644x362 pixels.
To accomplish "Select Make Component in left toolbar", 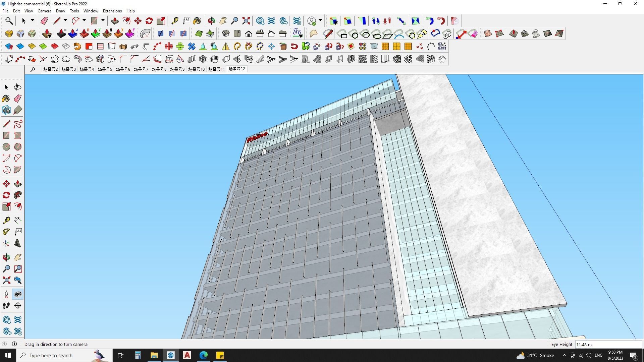I will tap(6, 110).
